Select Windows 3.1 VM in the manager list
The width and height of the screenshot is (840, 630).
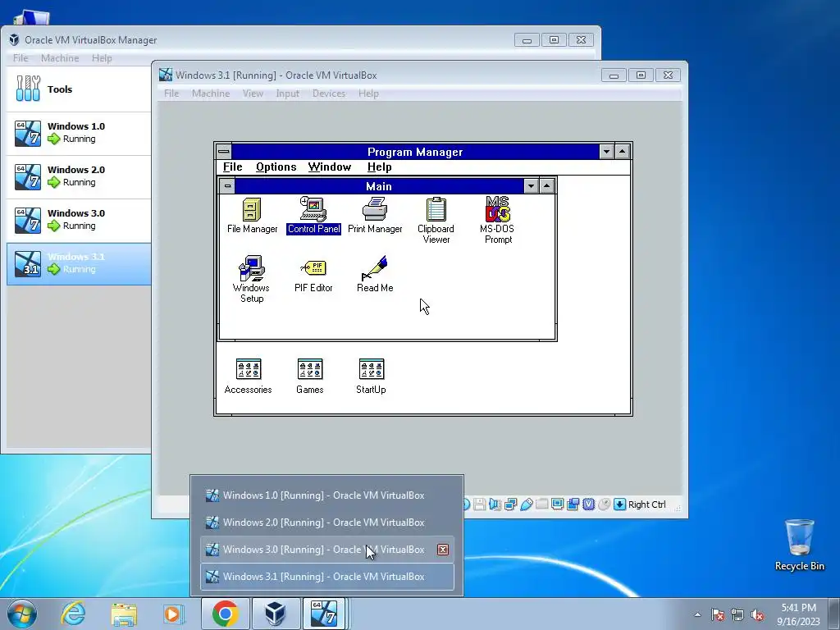click(x=79, y=263)
